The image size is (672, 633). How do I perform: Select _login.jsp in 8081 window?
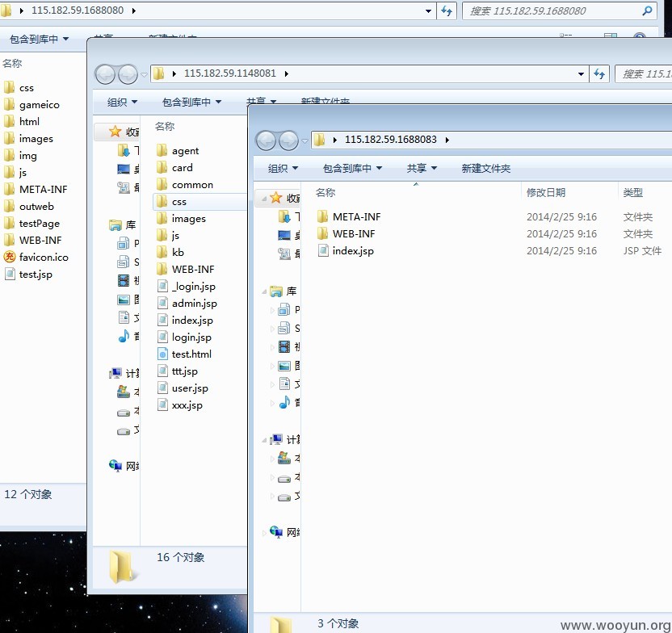click(187, 286)
